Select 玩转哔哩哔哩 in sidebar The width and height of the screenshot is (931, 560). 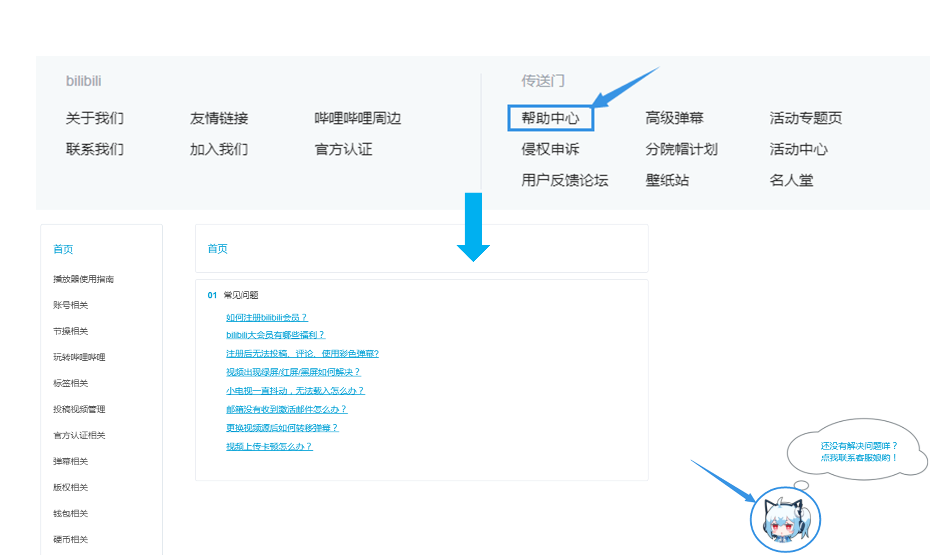point(79,357)
